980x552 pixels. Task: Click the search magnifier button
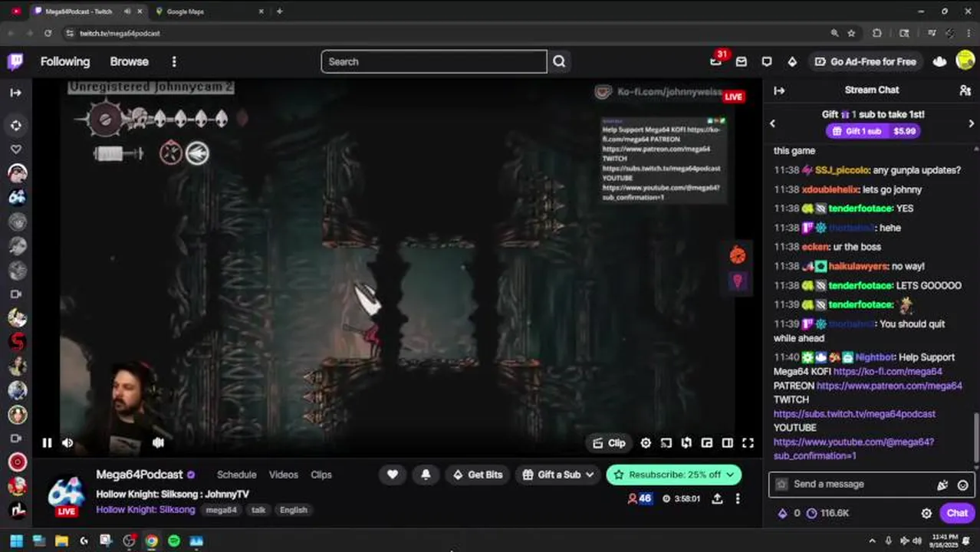click(x=559, y=61)
